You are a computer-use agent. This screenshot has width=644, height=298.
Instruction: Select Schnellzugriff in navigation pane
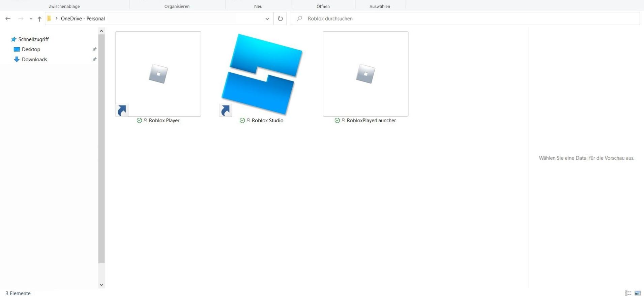point(33,39)
